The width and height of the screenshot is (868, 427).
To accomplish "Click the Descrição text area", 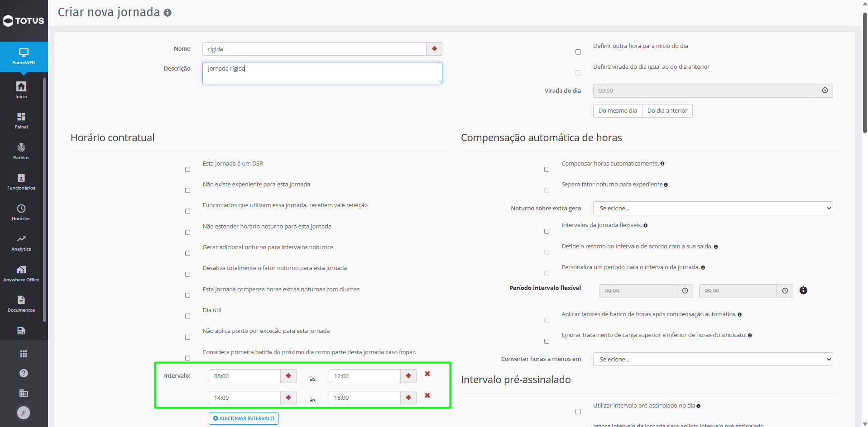I will coord(322,73).
